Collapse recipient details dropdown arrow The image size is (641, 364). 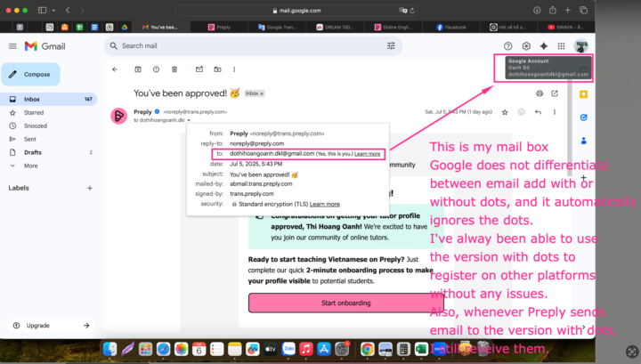[189, 120]
